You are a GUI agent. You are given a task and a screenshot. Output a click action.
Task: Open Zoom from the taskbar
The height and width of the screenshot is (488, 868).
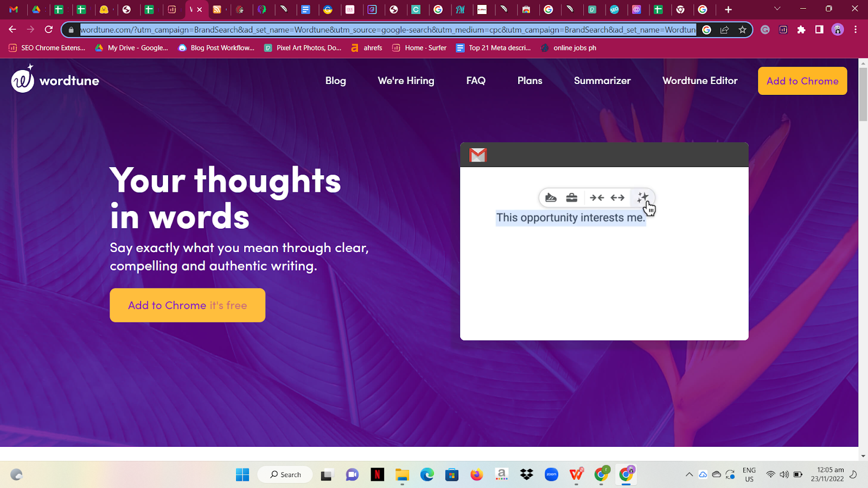pos(552,475)
